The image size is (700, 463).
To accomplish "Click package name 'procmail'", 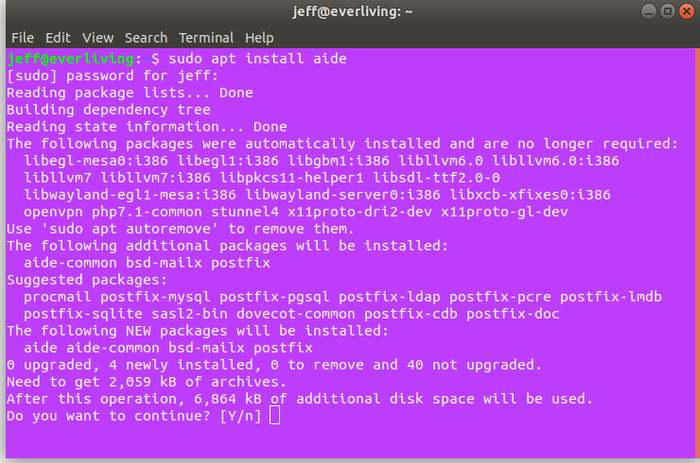I will click(57, 296).
